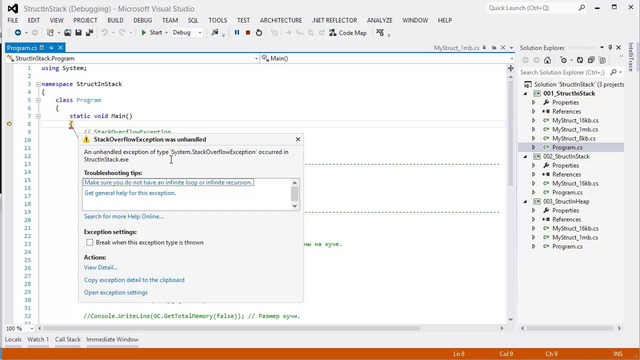Click the Auto Hide pin on Solution Explorer
The width and height of the screenshot is (640, 360).
[x=610, y=48]
